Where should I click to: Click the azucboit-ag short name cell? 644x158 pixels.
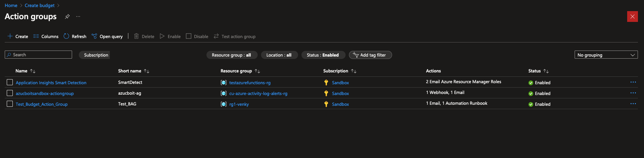[130, 93]
